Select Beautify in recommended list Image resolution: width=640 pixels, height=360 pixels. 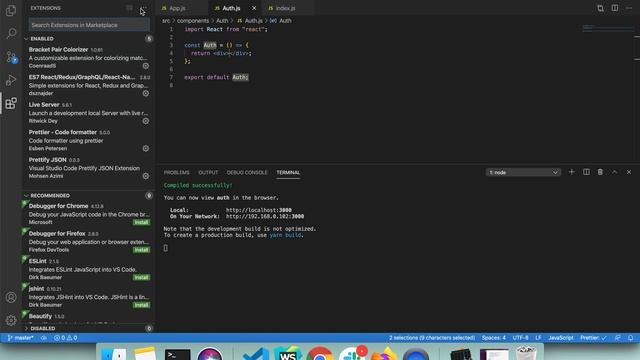pyautogui.click(x=88, y=316)
